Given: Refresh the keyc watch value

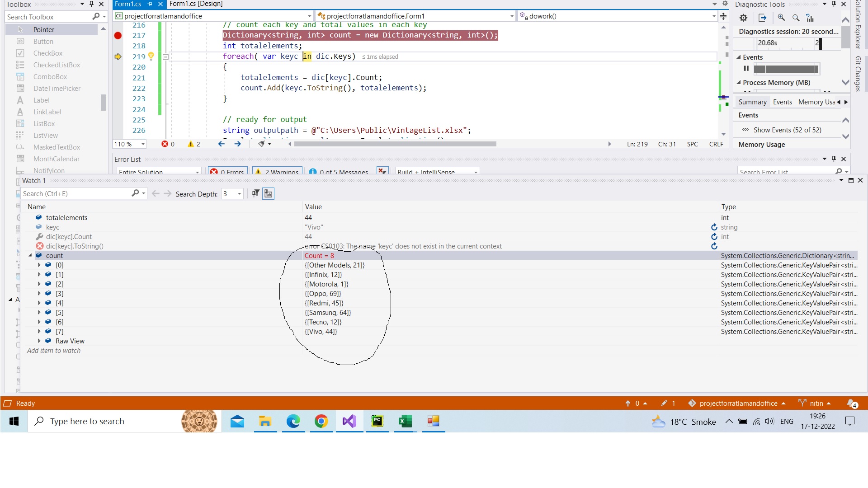Looking at the screenshot, I should (x=714, y=227).
